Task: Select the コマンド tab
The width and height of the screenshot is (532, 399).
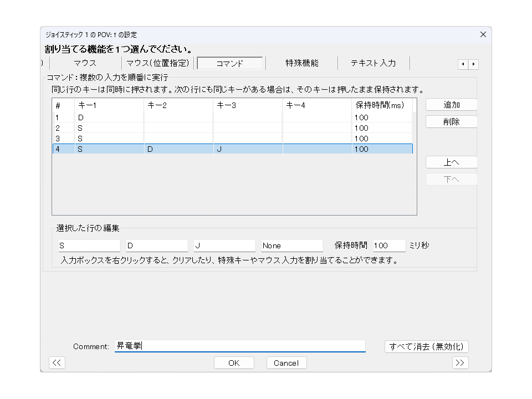Action: point(229,63)
